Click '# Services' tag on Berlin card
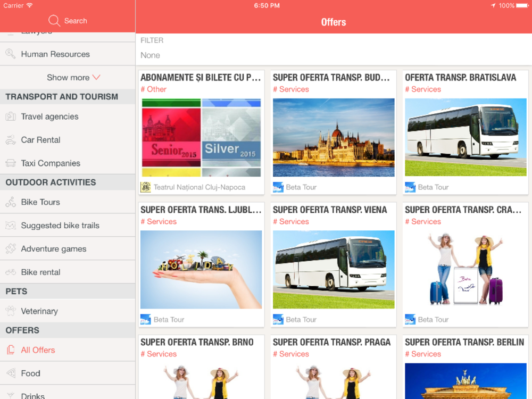 point(423,354)
